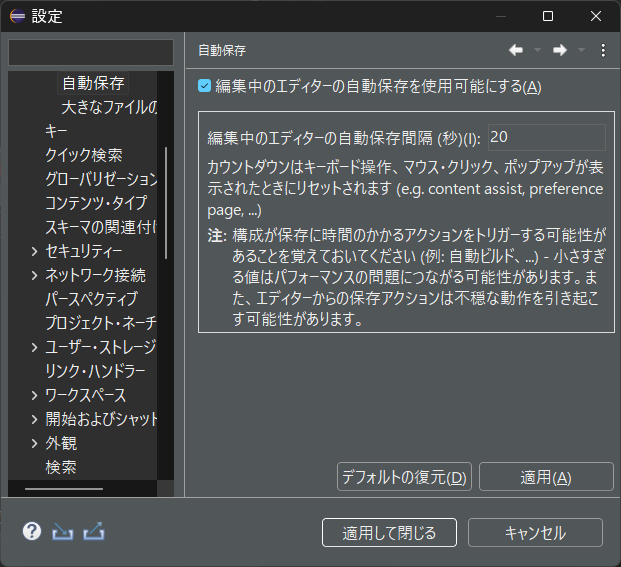Expand the ネットワーク接続 tree node
The height and width of the screenshot is (567, 621).
pos(35,275)
